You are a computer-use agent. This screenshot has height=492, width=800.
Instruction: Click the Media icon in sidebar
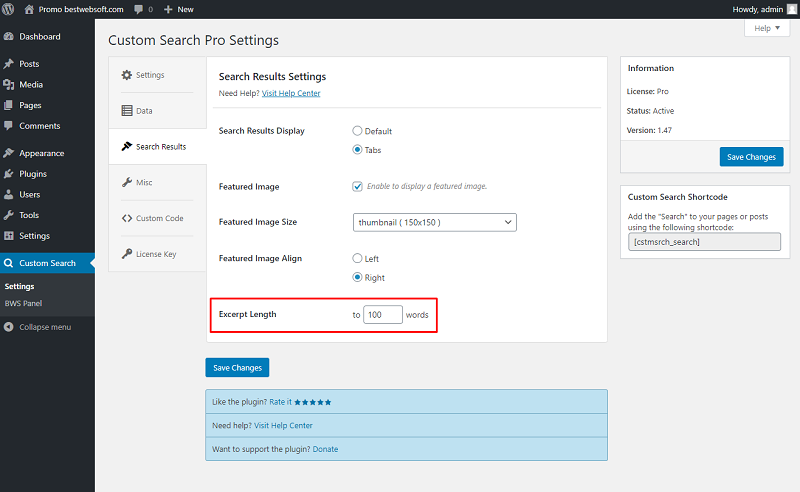pos(8,84)
